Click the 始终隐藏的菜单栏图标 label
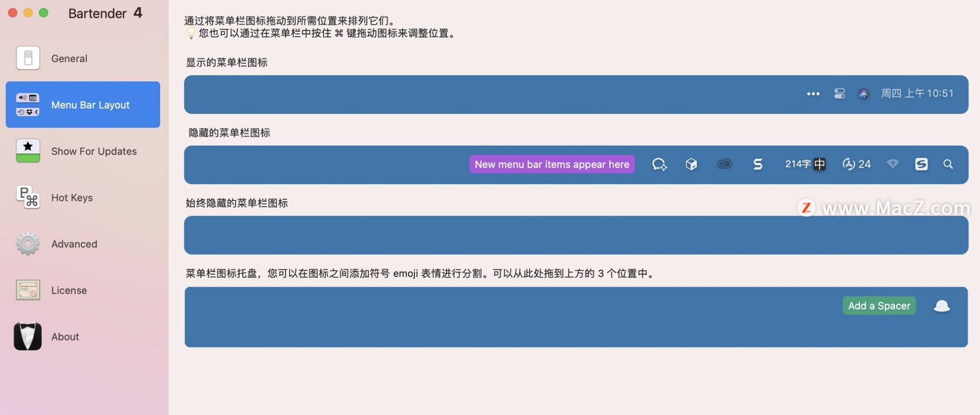The width and height of the screenshot is (980, 415). [x=237, y=203]
